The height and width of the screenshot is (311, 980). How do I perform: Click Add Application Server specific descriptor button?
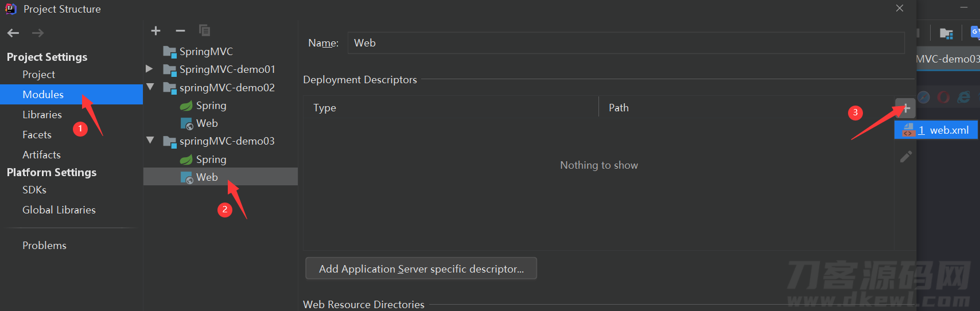421,269
